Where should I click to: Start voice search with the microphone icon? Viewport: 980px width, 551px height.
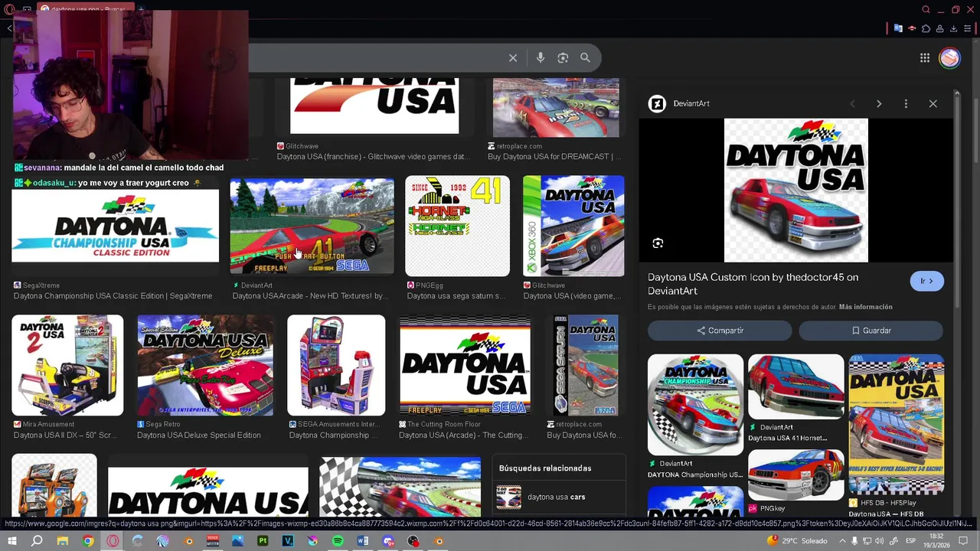click(541, 58)
